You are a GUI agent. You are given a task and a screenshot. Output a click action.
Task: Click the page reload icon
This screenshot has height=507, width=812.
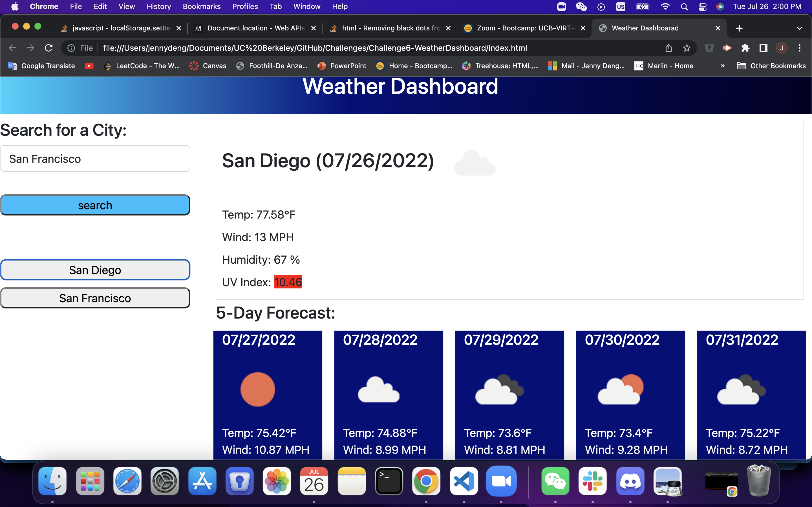pos(49,48)
